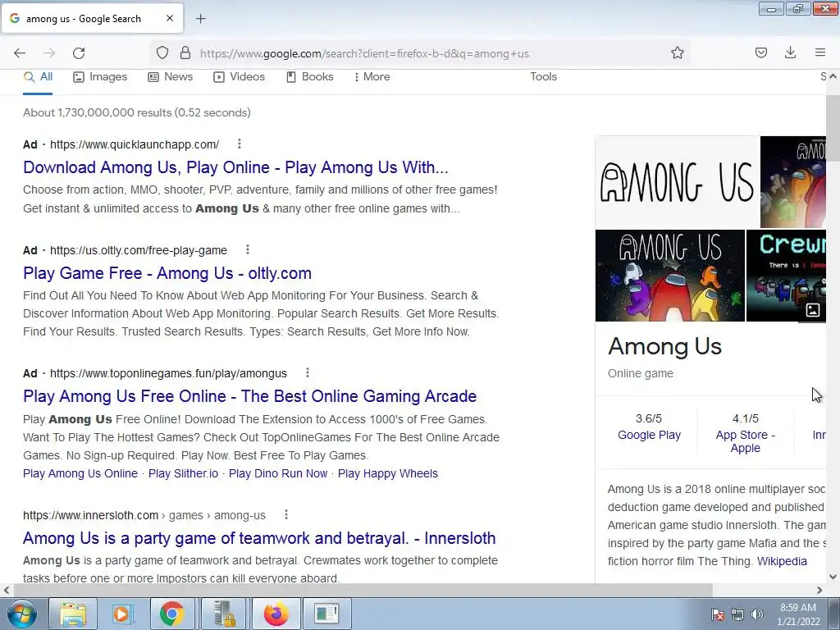
Task: Click the Show desktop strip beside clock
Action: [x=834, y=614]
